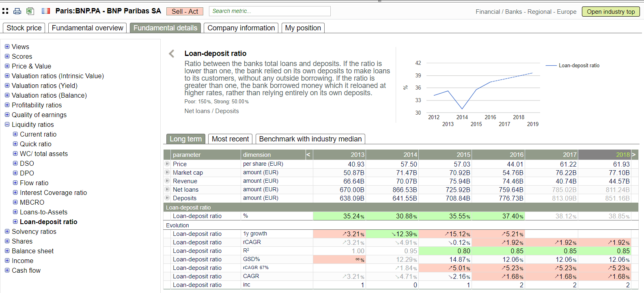Click the dimension column header
The image size is (644, 293).
(273, 154)
